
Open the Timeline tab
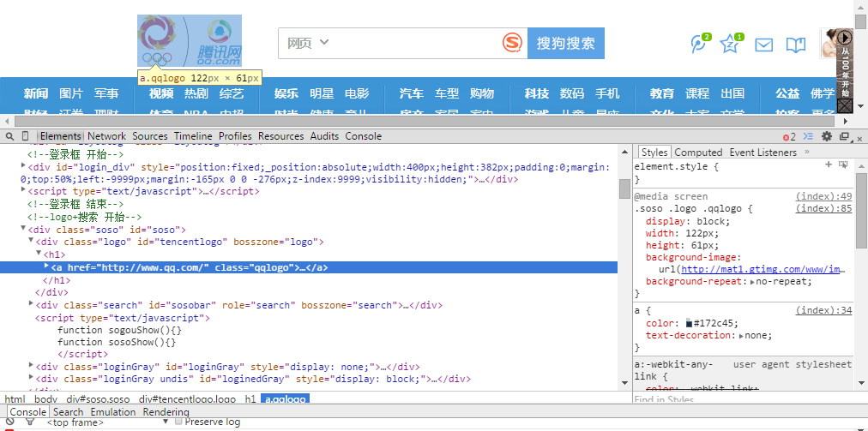coord(193,136)
